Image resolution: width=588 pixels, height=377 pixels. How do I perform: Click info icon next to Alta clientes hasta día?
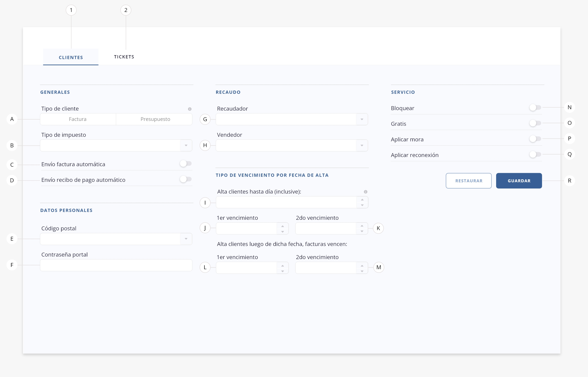tap(365, 192)
